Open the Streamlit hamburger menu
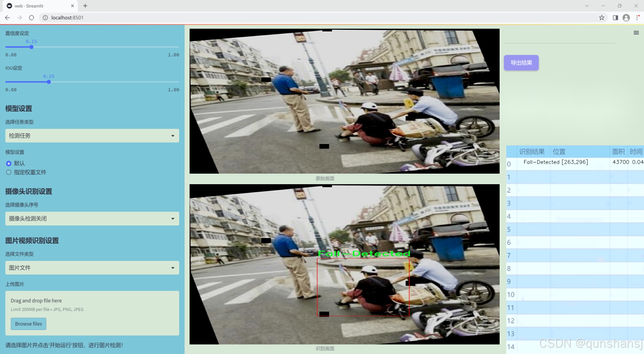Image resolution: width=644 pixels, height=354 pixels. pyautogui.click(x=636, y=33)
